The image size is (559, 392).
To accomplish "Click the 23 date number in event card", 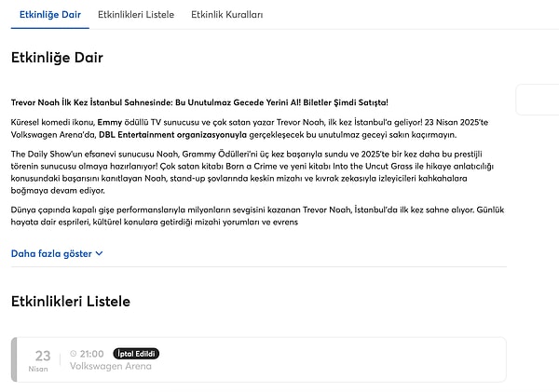I will [43, 356].
